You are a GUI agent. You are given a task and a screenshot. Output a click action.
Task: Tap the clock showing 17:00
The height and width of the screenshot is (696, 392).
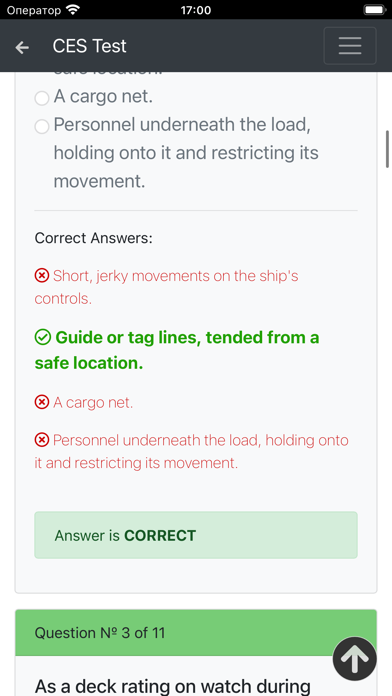[196, 10]
